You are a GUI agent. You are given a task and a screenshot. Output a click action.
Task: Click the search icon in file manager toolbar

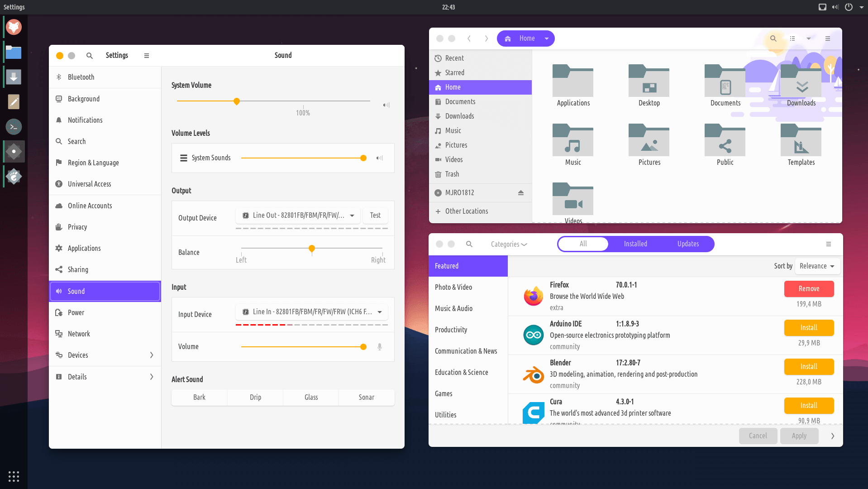coord(773,38)
